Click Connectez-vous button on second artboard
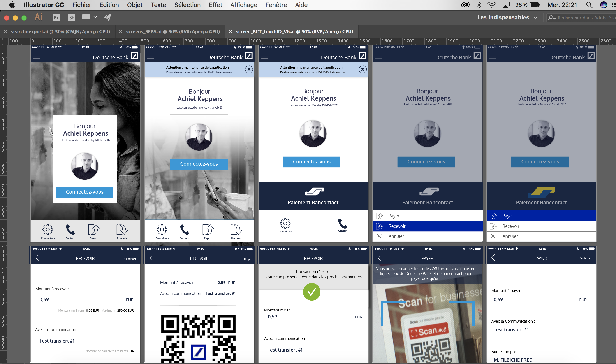This screenshot has height=364, width=616. (x=199, y=164)
